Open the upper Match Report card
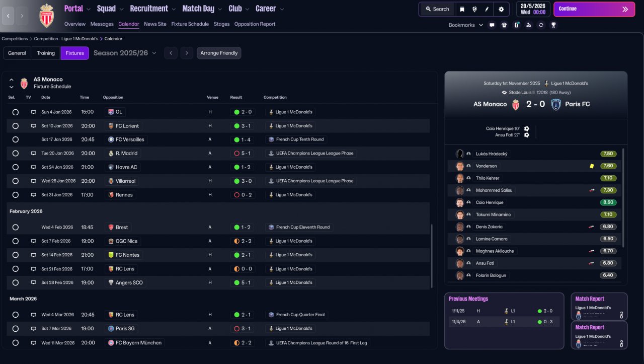This screenshot has width=644, height=364. click(599, 307)
